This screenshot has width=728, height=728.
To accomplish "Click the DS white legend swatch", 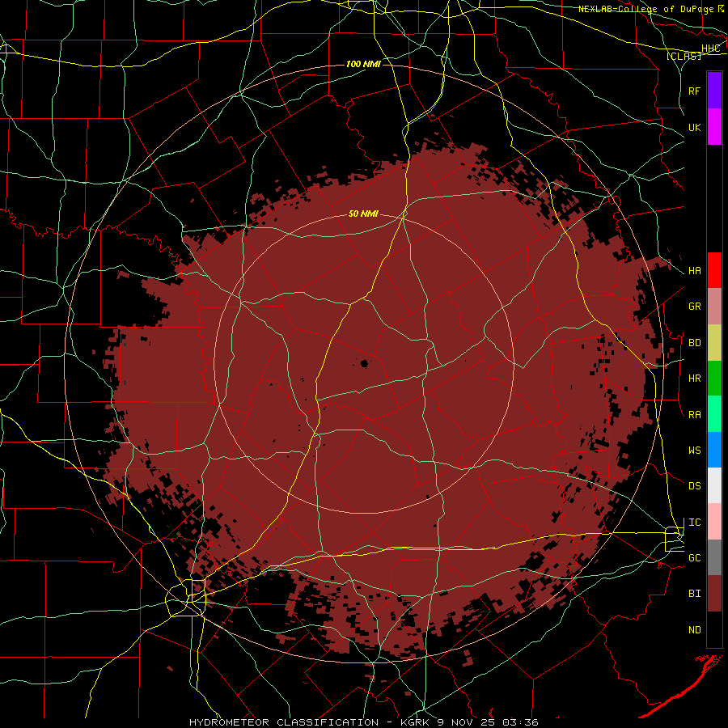I will 714,485.
